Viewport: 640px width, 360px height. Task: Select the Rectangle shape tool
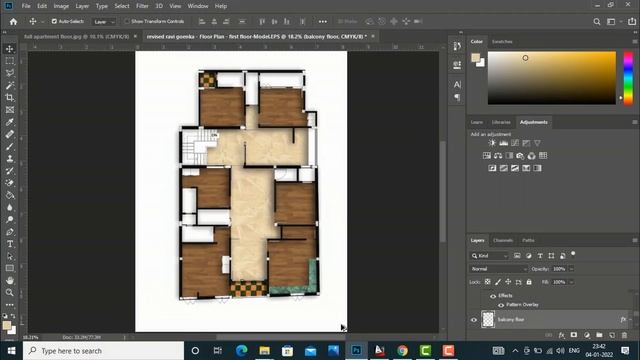click(10, 269)
